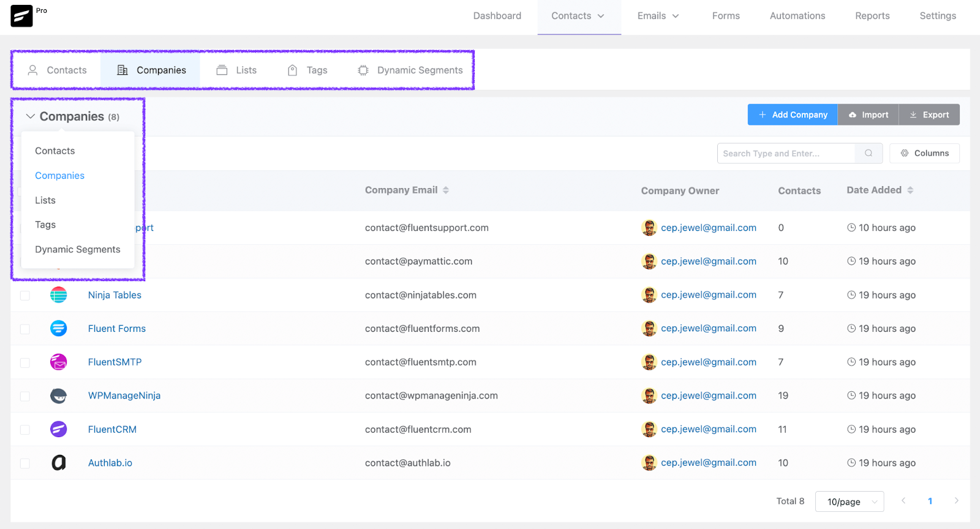Choose Lists in the Companies dropdown menu
The width and height of the screenshot is (980, 529).
point(45,200)
